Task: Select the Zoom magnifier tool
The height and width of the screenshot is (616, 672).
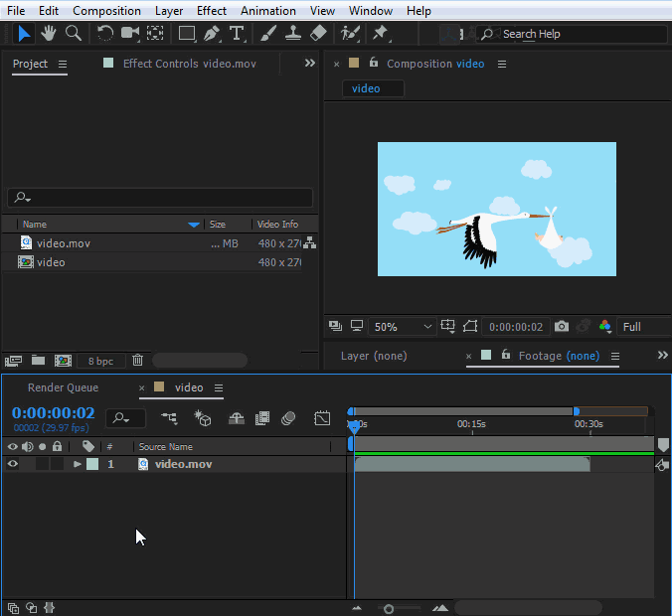Action: pos(74,33)
